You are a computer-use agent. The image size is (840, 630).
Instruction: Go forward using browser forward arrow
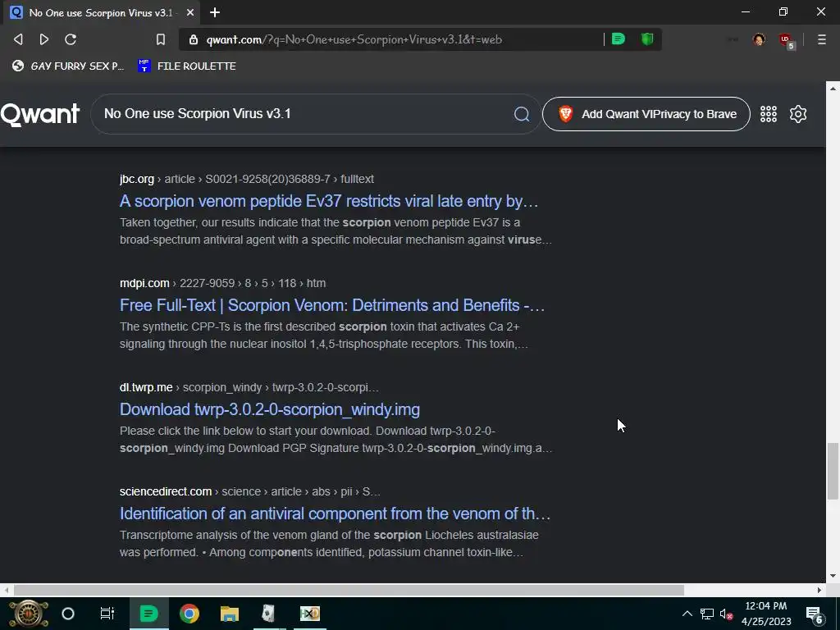coord(44,39)
